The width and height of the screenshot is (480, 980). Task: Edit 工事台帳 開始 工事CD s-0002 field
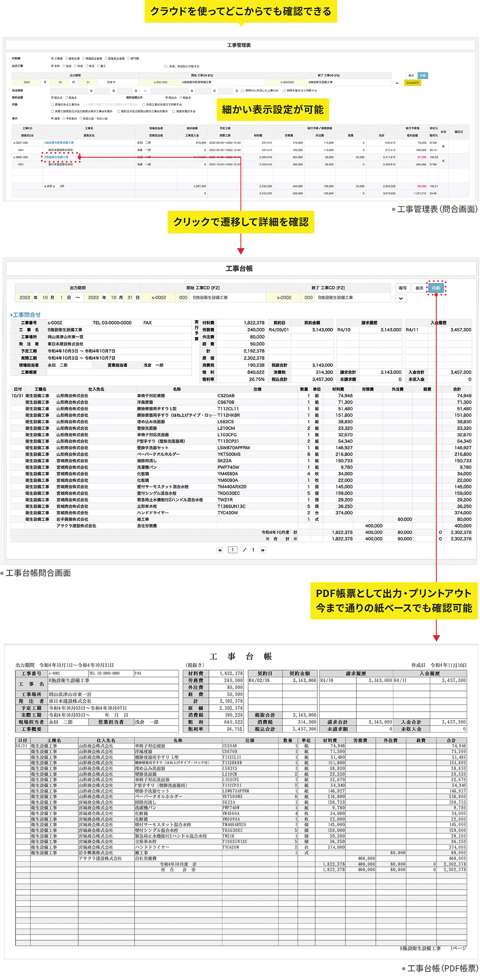coord(159,298)
